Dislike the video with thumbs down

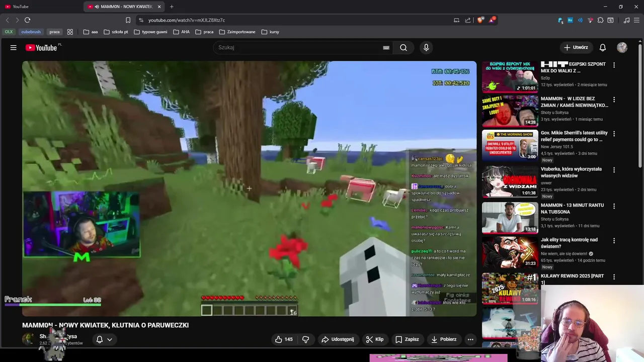pos(305,339)
